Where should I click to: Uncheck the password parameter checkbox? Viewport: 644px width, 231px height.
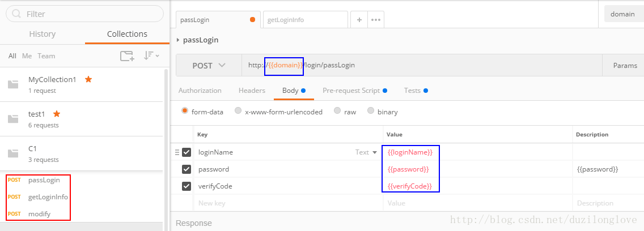click(x=187, y=169)
